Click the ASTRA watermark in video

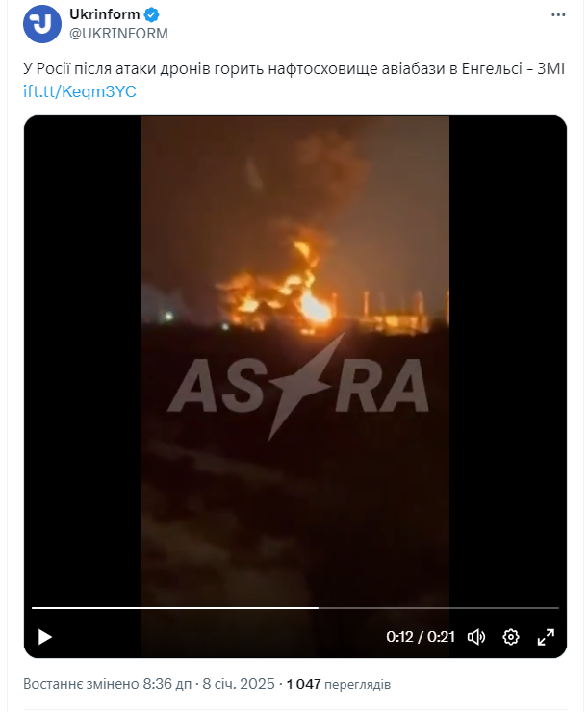click(297, 386)
